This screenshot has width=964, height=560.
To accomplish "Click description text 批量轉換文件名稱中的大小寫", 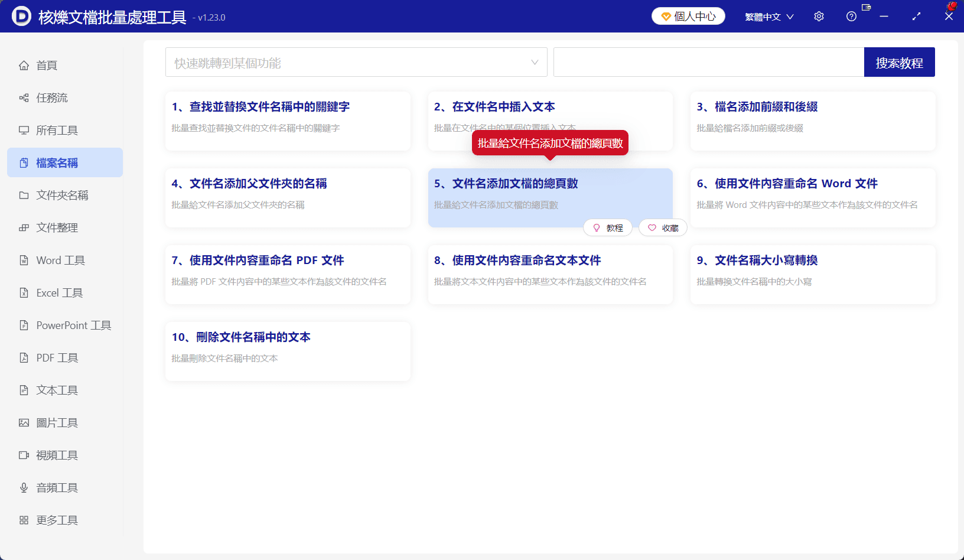I will [754, 282].
